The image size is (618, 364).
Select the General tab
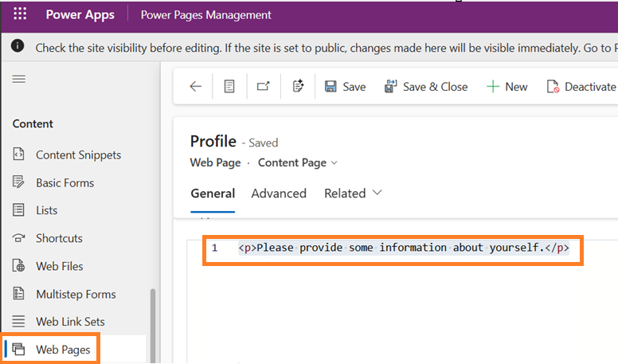click(x=213, y=194)
